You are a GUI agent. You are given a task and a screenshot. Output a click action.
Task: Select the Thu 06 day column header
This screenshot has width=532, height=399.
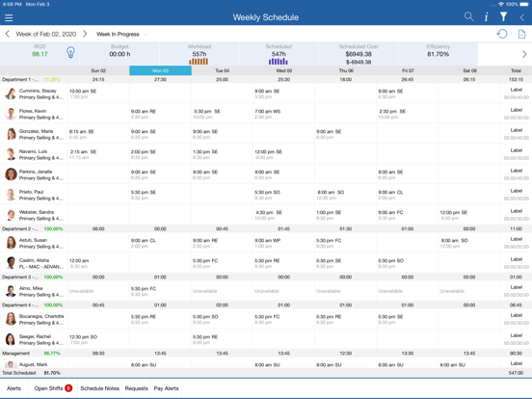pyautogui.click(x=346, y=70)
